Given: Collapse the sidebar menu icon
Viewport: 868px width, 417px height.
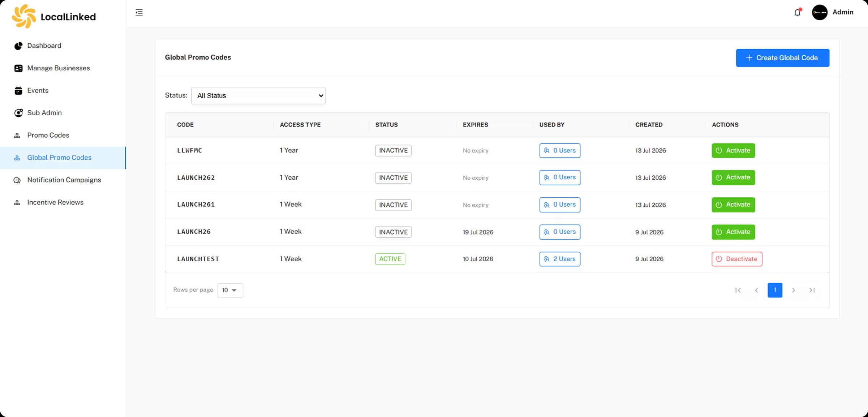Looking at the screenshot, I should [x=139, y=13].
